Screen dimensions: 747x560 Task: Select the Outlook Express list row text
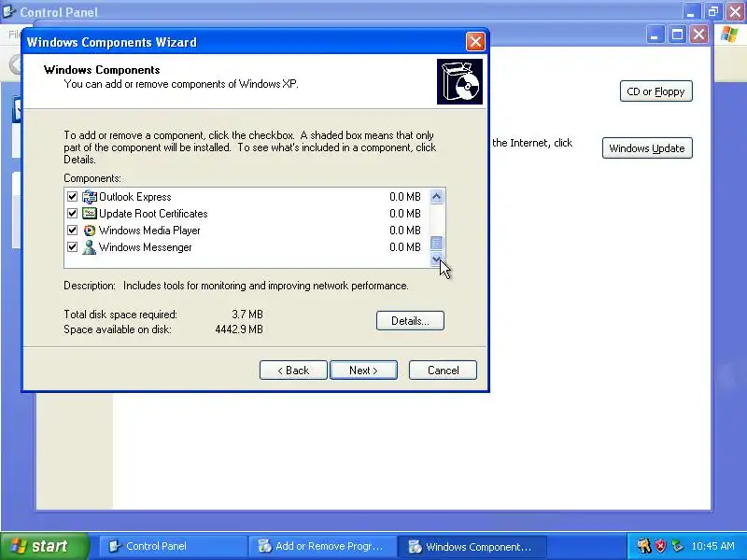[x=135, y=197]
